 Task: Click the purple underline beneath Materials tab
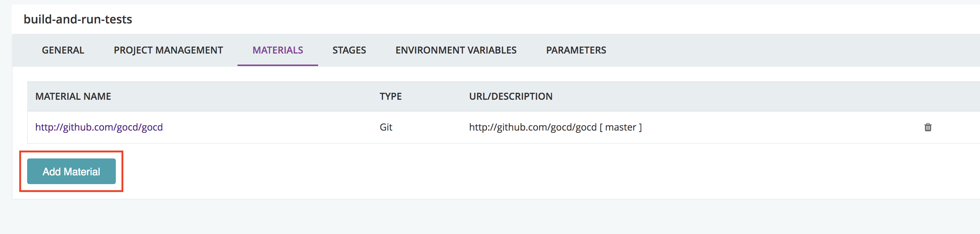278,65
